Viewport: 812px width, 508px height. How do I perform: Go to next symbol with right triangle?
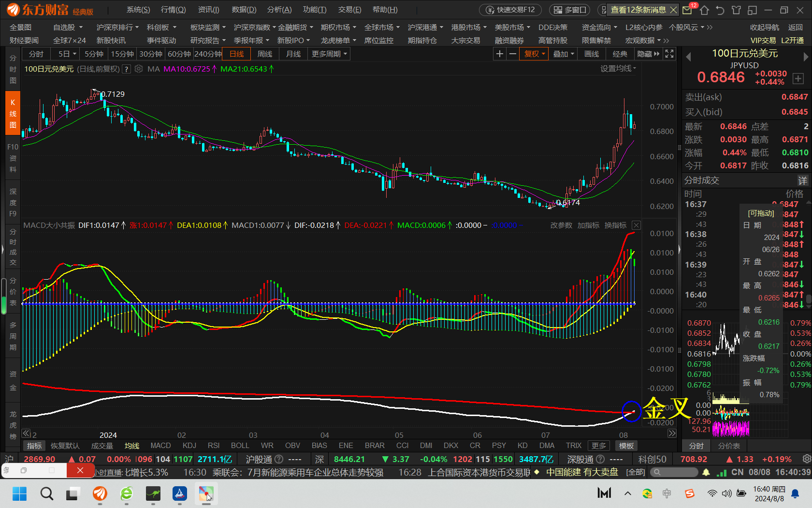click(x=806, y=57)
